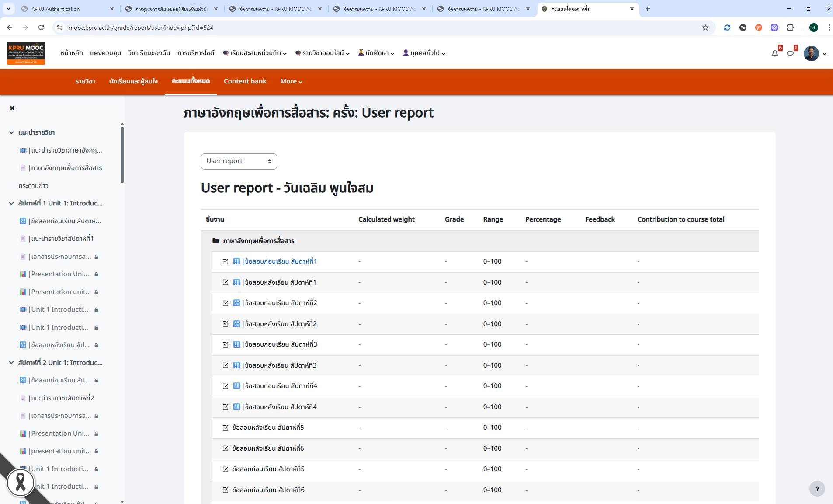Click the sidebar vertical scrollbar
The height and width of the screenshot is (504, 833).
(x=122, y=155)
